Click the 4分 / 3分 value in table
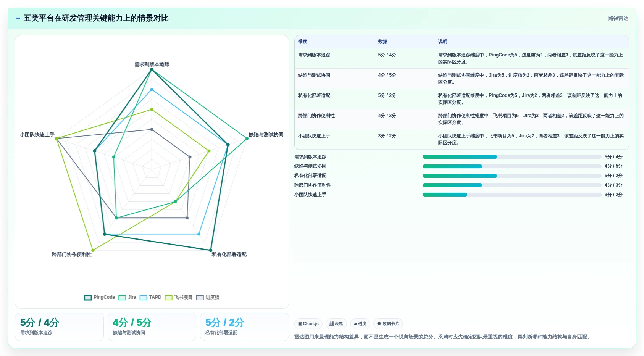 click(387, 116)
